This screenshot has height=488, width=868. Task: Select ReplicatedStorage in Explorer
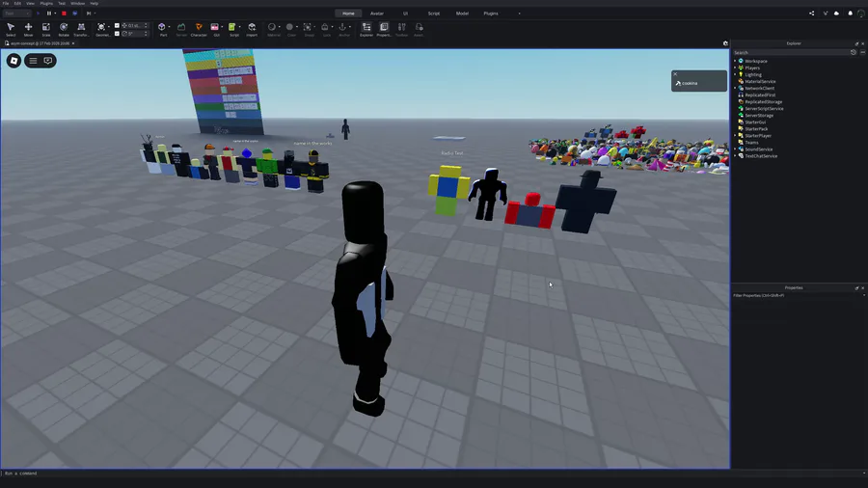coord(764,102)
